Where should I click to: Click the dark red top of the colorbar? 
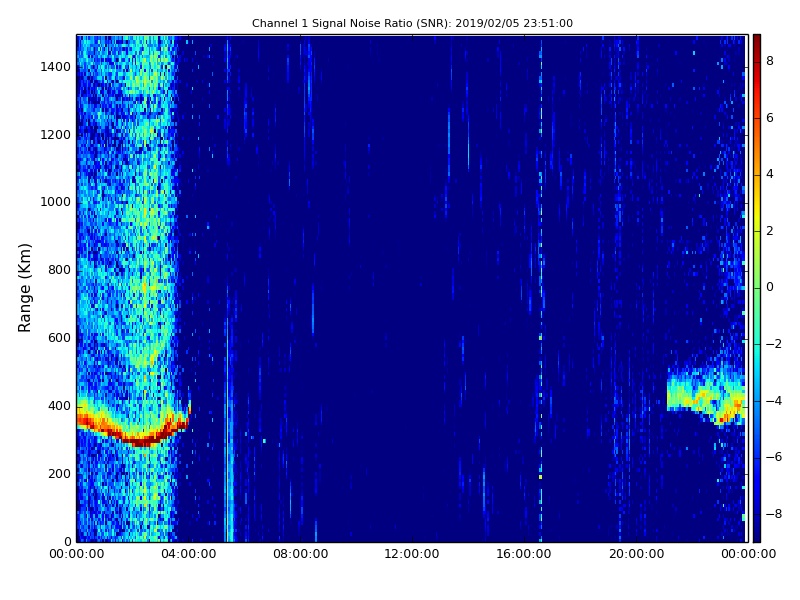[x=757, y=43]
